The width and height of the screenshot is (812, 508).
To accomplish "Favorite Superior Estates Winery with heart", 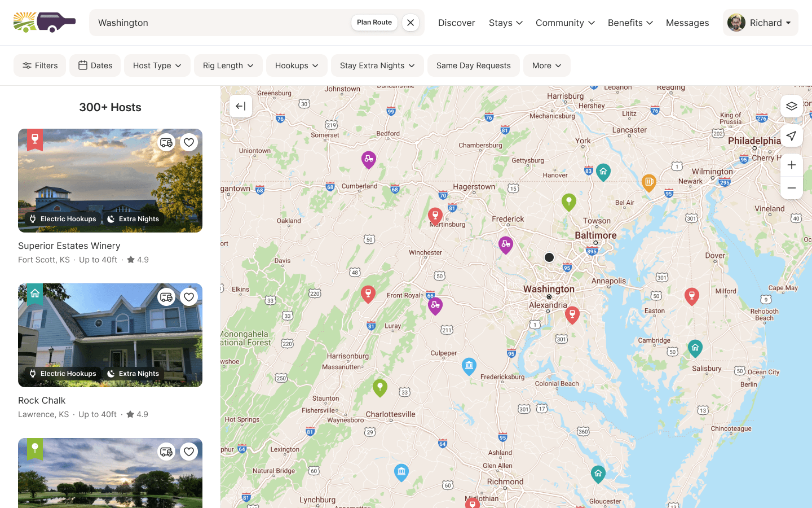I will click(189, 142).
